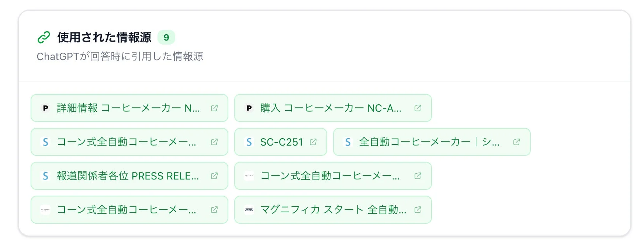Viewport: 644px width, 244px height.
Task: Open the マグニフィカ スタート 全自動 source
Action: coord(334,209)
